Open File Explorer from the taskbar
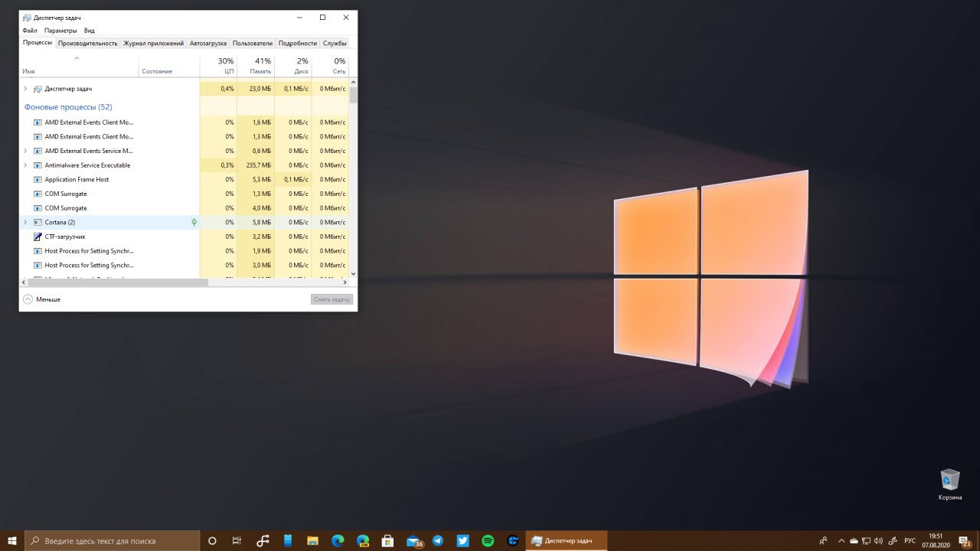 [312, 540]
